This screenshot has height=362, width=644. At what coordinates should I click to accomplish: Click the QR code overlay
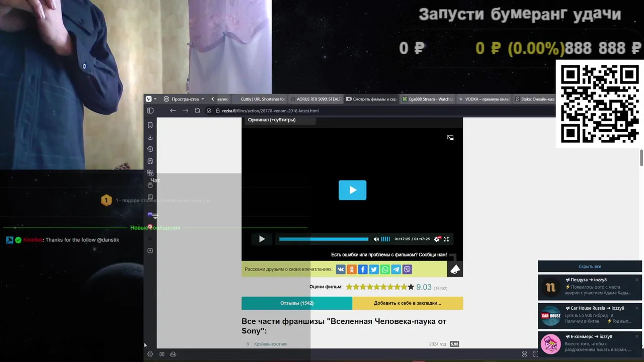[599, 104]
